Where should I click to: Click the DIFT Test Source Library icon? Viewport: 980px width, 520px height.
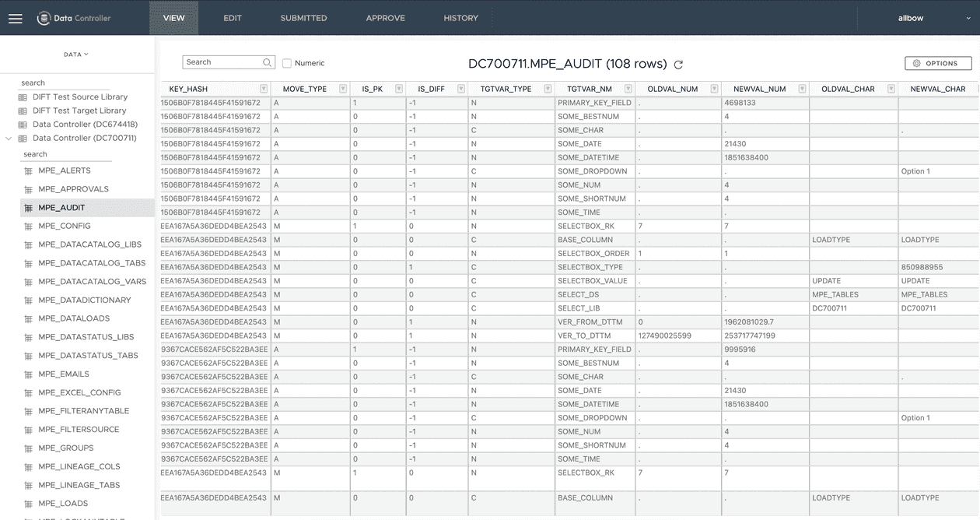tap(23, 97)
